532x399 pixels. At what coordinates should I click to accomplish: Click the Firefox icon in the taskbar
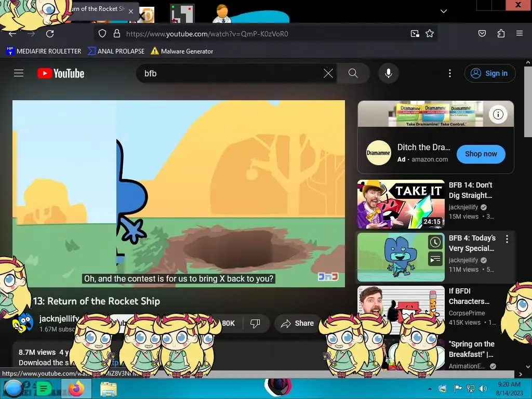coord(76,389)
